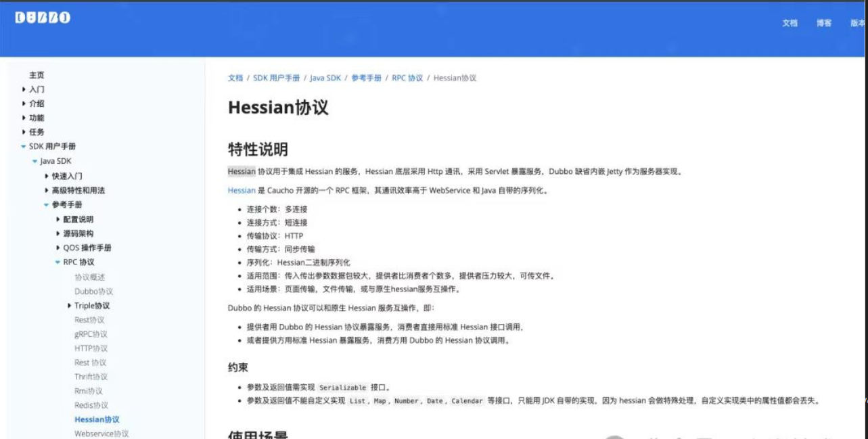868x439 pixels.
Task: Open 快速入门 sidebar entry
Action: click(x=68, y=176)
